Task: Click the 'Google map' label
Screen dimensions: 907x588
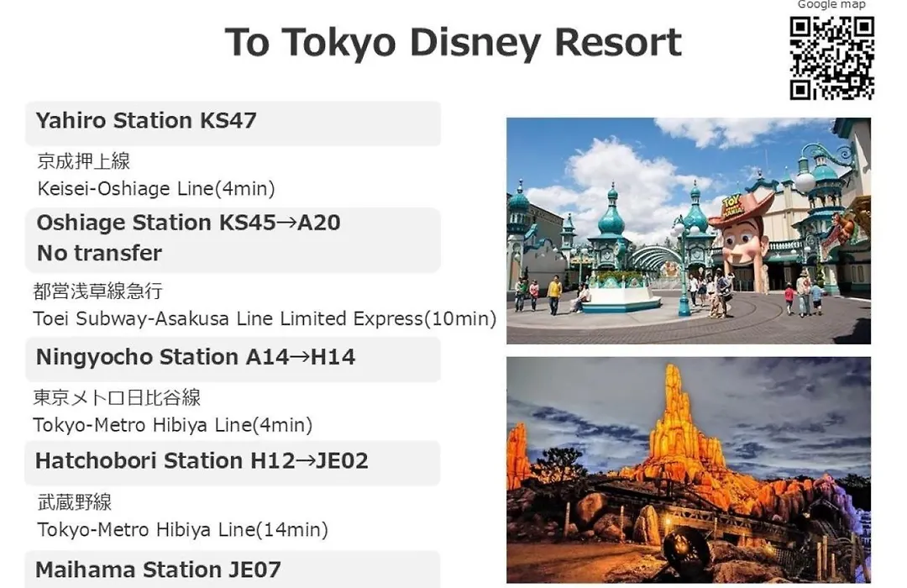Action: [x=831, y=5]
